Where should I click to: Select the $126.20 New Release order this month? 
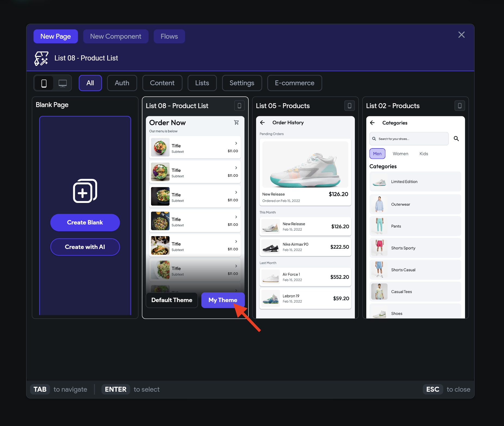(305, 226)
